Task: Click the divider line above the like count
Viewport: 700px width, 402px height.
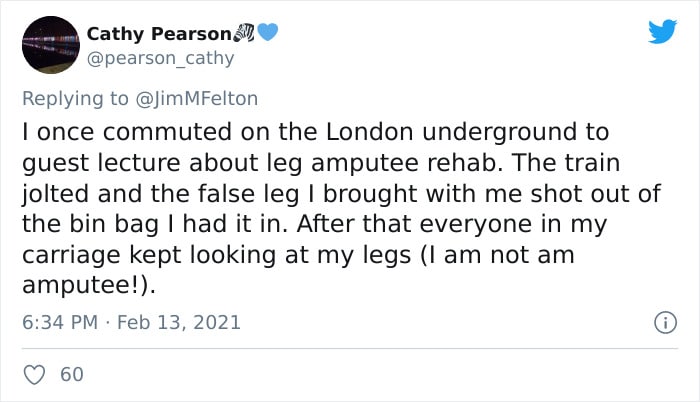Action: pyautogui.click(x=350, y=348)
